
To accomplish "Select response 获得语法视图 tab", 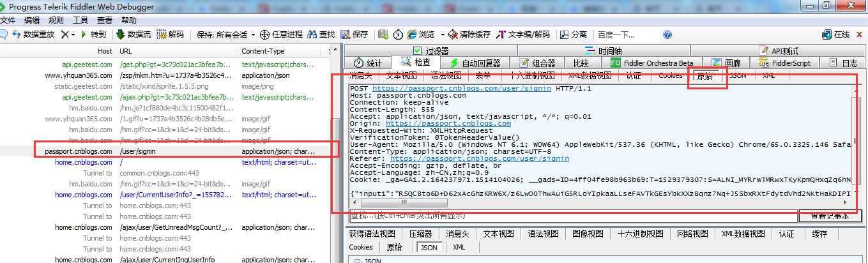I will pos(372,234).
